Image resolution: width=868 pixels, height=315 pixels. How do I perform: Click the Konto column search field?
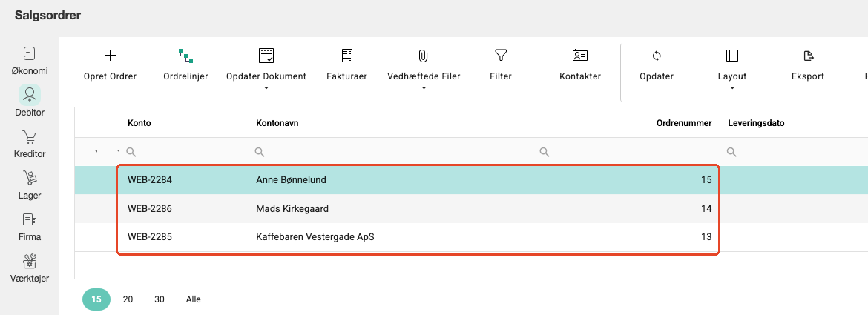tap(185, 151)
